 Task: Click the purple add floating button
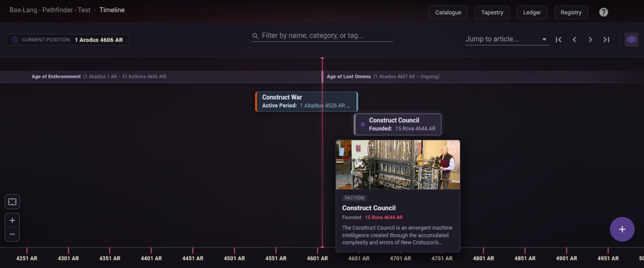tap(622, 229)
